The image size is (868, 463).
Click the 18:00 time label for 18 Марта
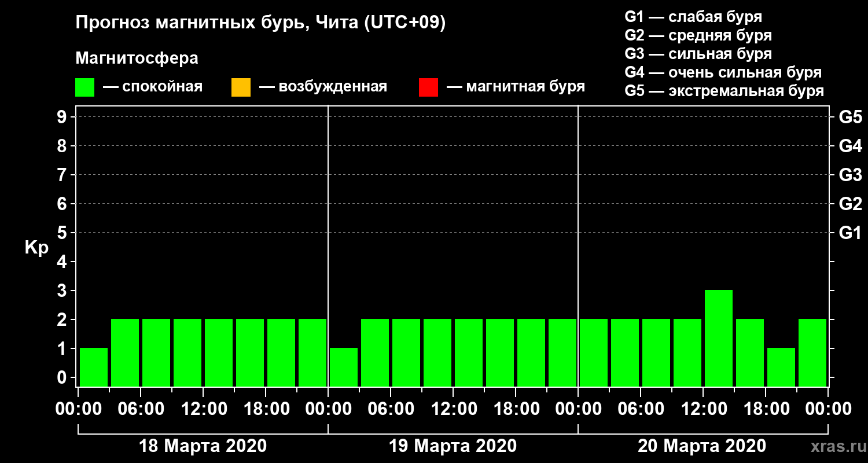pyautogui.click(x=266, y=409)
